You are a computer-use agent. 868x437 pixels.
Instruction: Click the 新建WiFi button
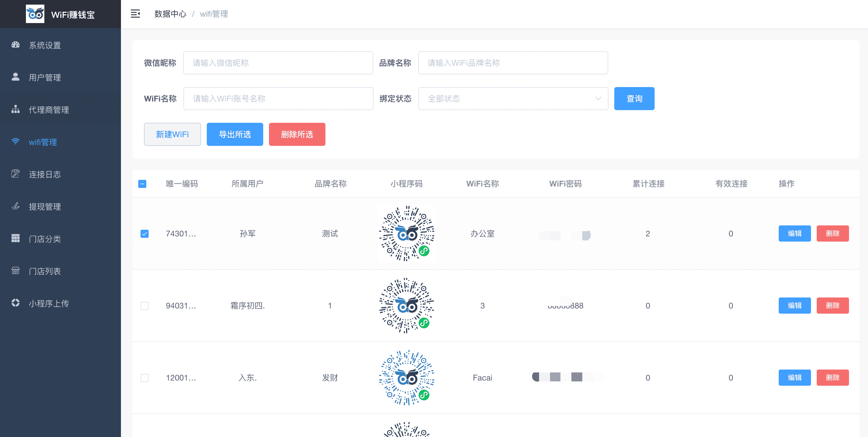pos(172,134)
